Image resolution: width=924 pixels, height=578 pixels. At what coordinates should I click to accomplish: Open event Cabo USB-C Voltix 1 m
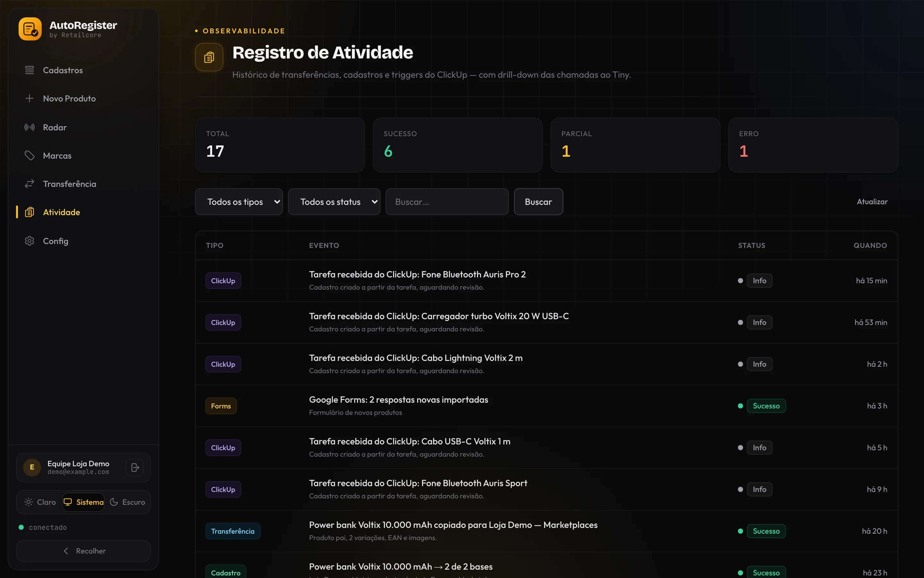(546, 448)
